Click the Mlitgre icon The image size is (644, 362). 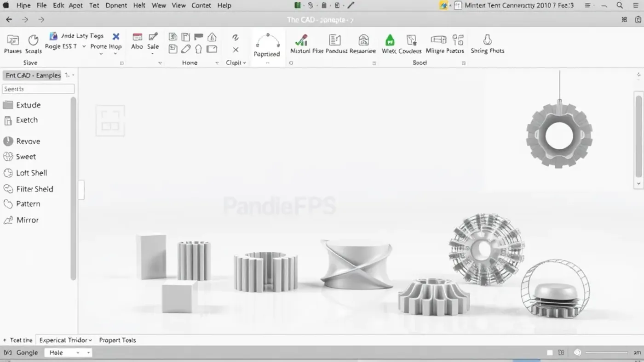pos(438,40)
